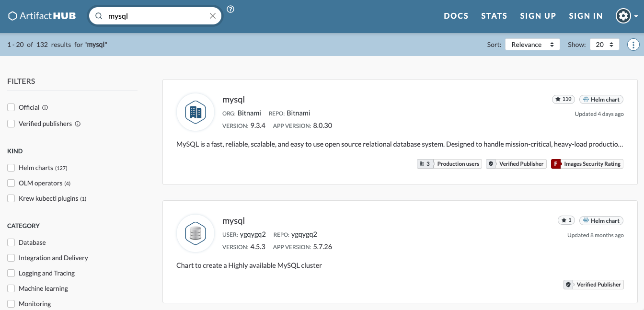Open the three-dot options menu
Screen dimensions: 644x310
(x=633, y=45)
